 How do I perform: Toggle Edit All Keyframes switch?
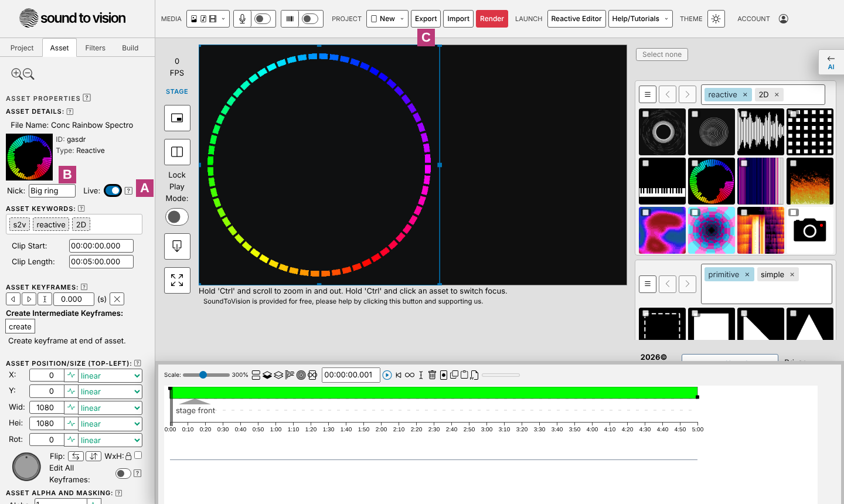click(x=123, y=474)
